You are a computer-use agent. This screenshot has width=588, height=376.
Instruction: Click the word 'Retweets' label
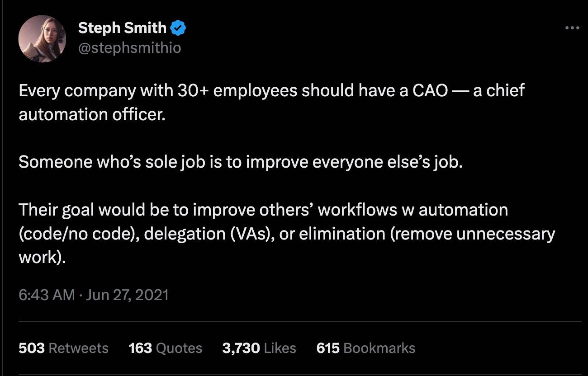(78, 348)
